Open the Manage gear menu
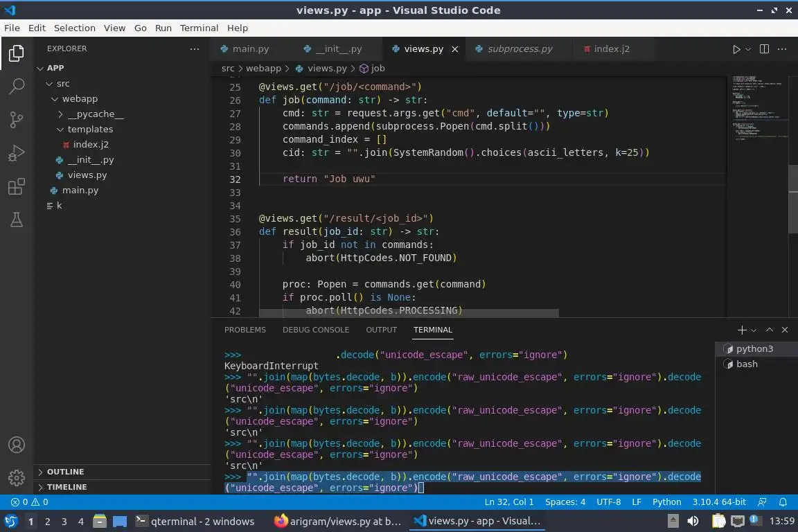This screenshot has height=532, width=798. (17, 477)
